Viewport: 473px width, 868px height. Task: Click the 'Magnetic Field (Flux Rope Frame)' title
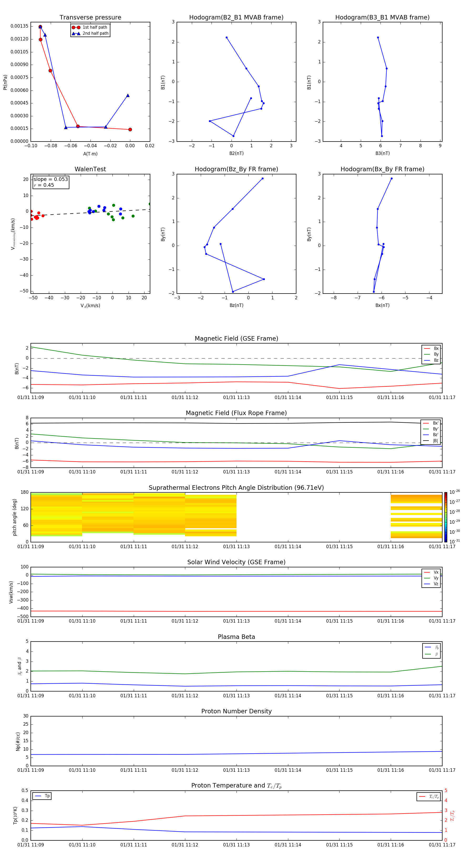[x=236, y=413]
